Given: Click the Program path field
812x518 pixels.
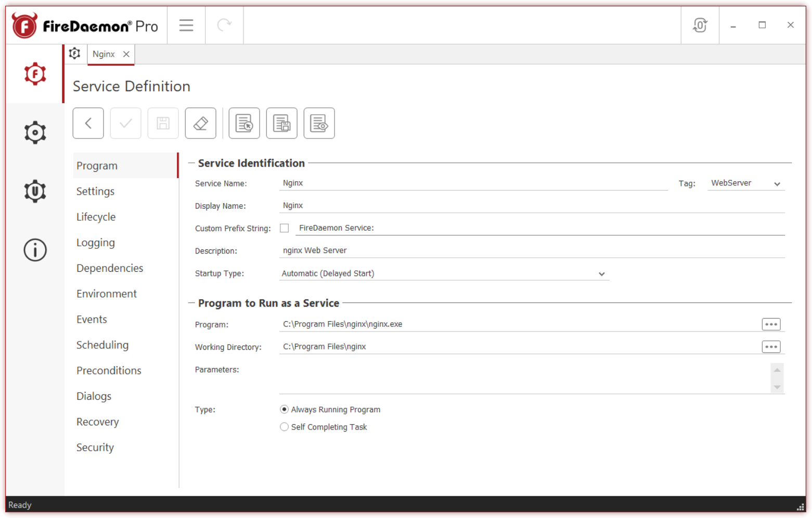Looking at the screenshot, I should [x=519, y=324].
